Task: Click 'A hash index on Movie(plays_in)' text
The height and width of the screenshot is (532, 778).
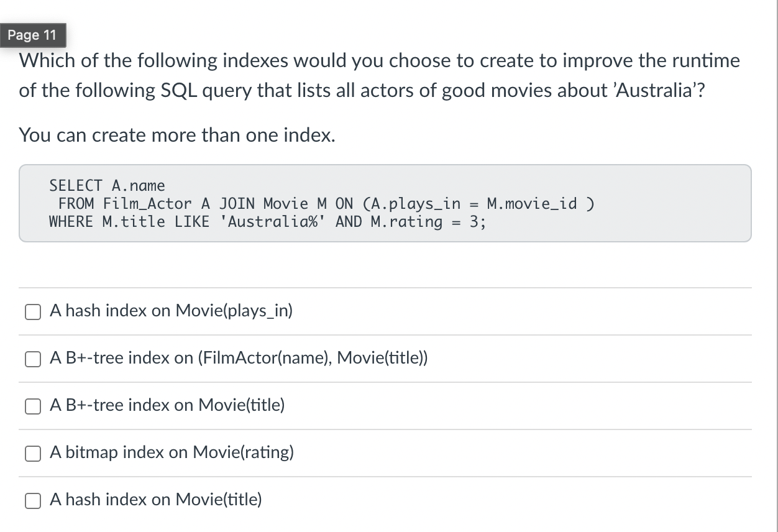Action: click(171, 310)
